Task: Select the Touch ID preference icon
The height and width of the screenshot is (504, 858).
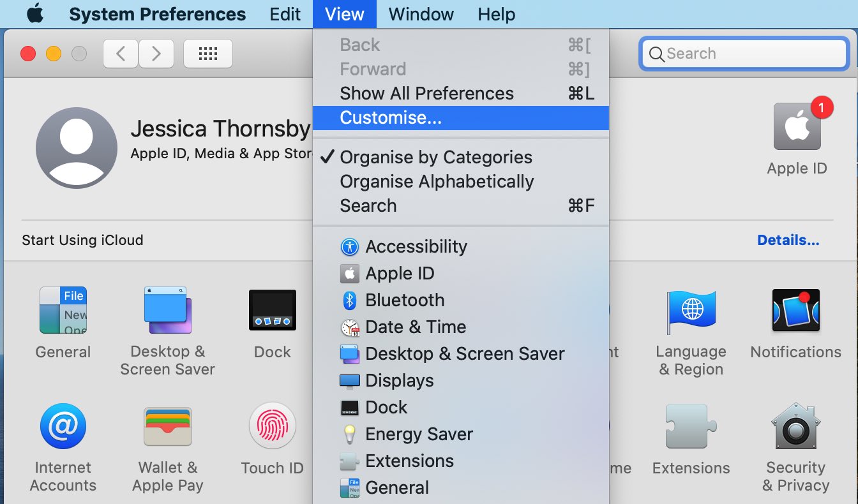Action: [272, 426]
